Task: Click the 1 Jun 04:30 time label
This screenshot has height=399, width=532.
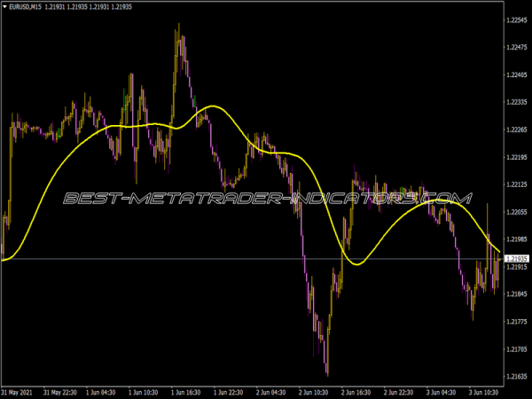Action: pos(102,391)
